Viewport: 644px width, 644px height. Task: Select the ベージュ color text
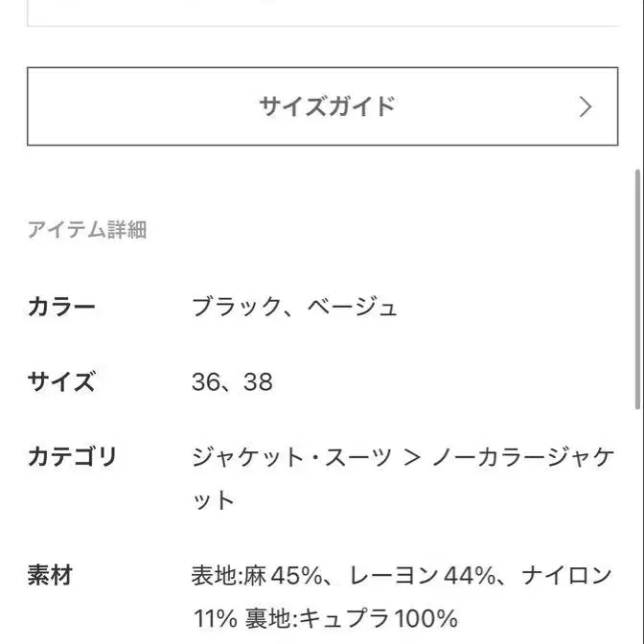click(x=353, y=308)
